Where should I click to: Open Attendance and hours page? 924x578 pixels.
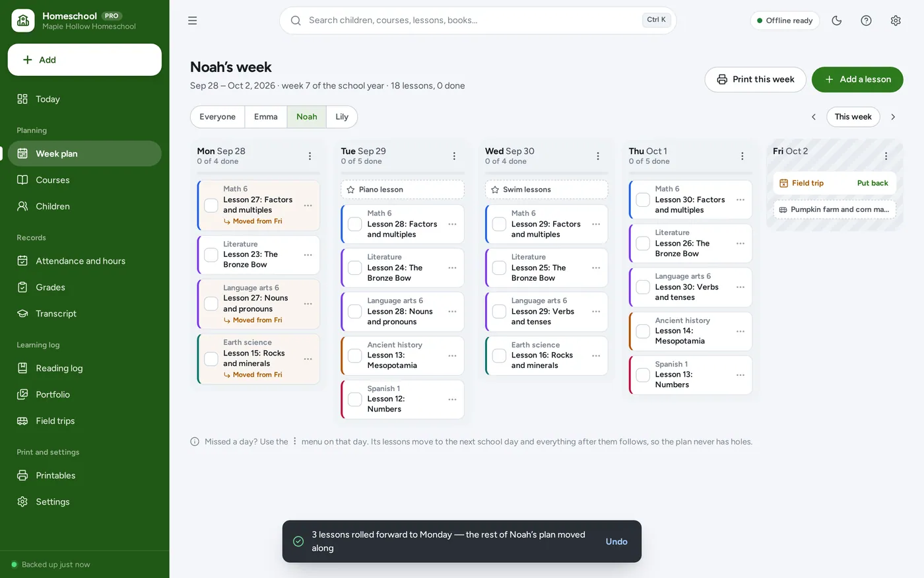(84, 261)
